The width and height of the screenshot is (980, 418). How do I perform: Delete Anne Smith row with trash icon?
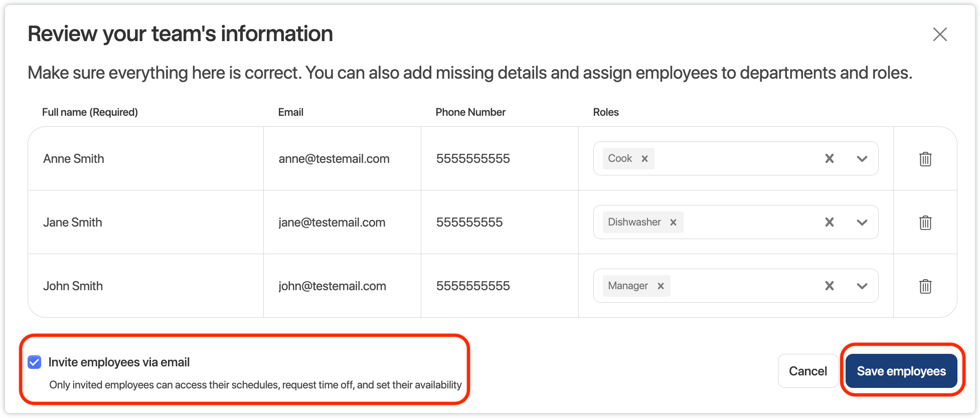pos(925,159)
